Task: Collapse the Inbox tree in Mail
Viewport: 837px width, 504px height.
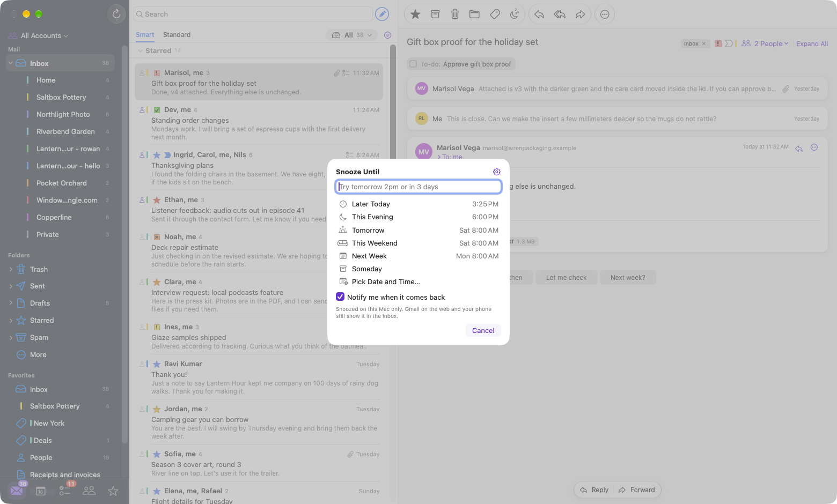Action: click(x=10, y=63)
